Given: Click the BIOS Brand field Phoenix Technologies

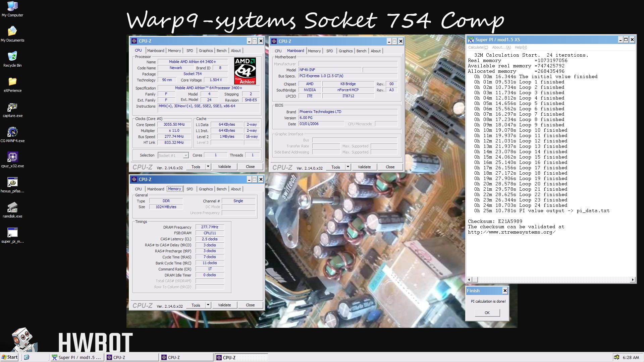Looking at the screenshot, I should pyautogui.click(x=348, y=112).
